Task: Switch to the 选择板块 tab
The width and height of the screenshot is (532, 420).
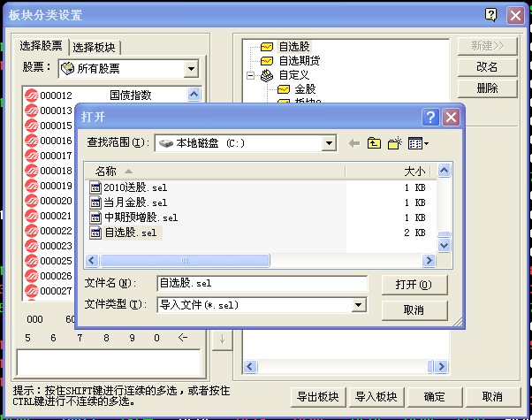Action: 94,47
